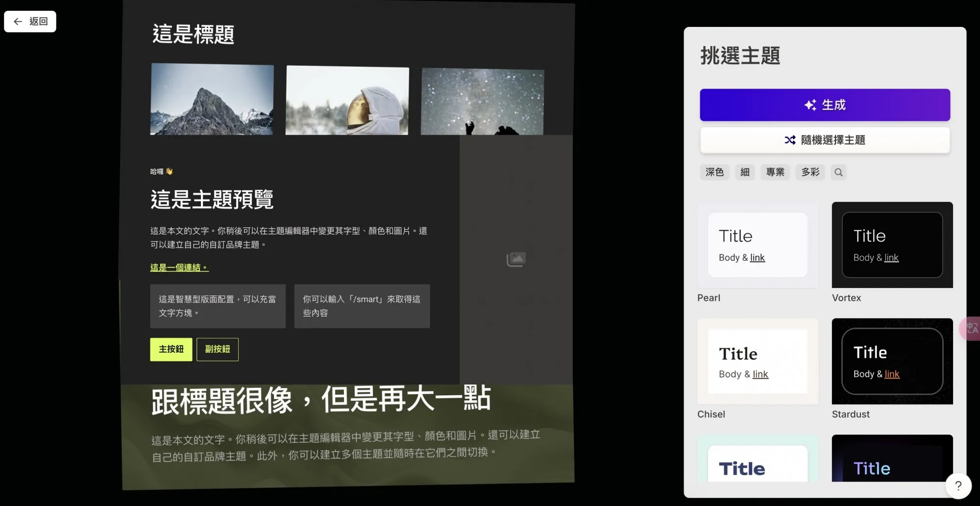Select the Vortex theme card

892,245
